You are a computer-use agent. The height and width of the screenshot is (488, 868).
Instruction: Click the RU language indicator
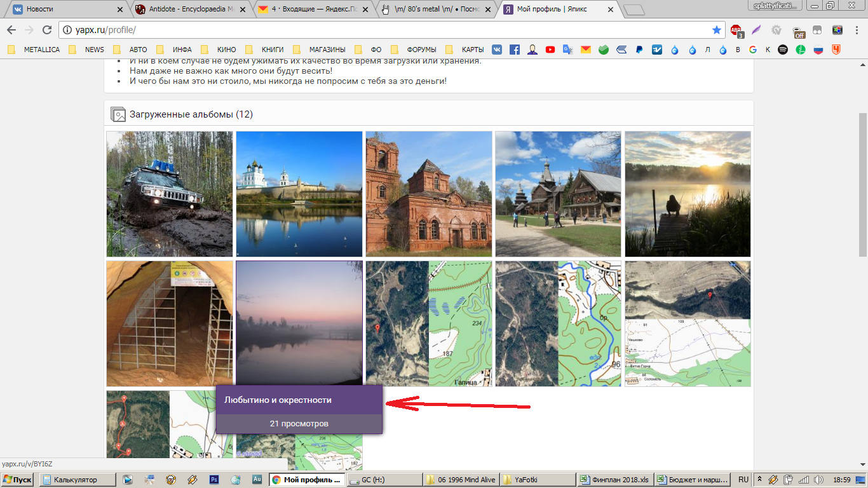743,480
